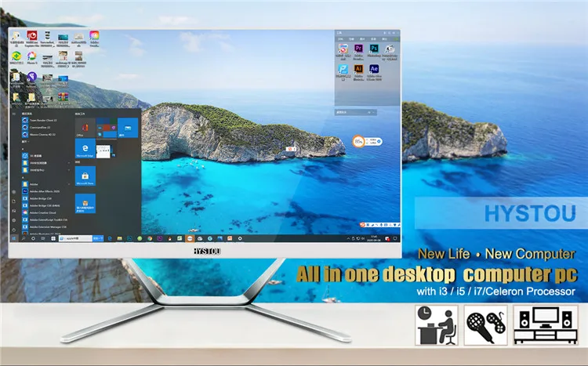Viewport: 588px width, 366px height.
Task: Click the blue P app shortcut in organizer
Action: (343, 69)
